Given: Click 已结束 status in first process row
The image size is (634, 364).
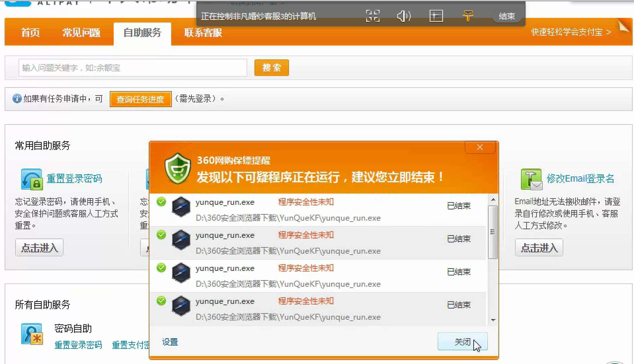Looking at the screenshot, I should tap(459, 206).
